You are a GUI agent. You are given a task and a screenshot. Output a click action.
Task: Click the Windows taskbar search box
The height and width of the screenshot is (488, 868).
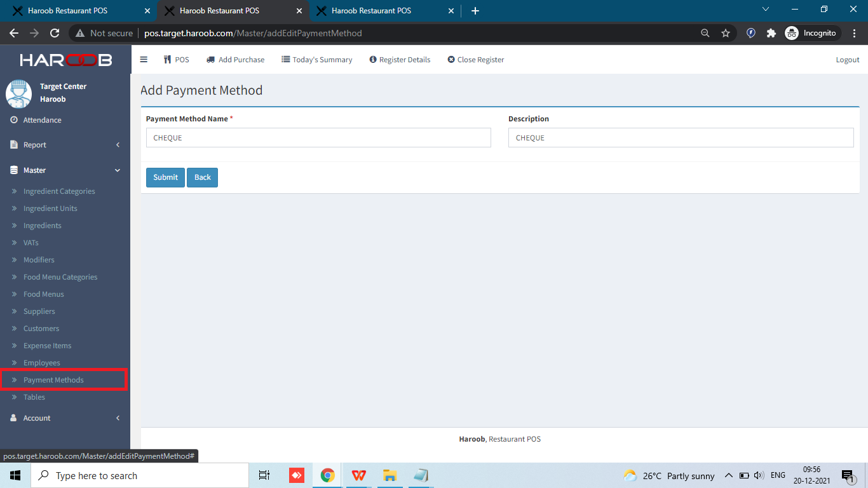[x=140, y=475]
